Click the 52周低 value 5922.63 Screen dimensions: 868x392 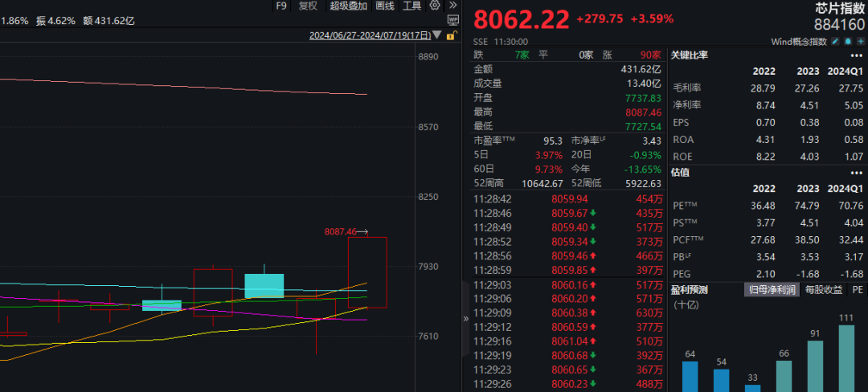point(643,184)
